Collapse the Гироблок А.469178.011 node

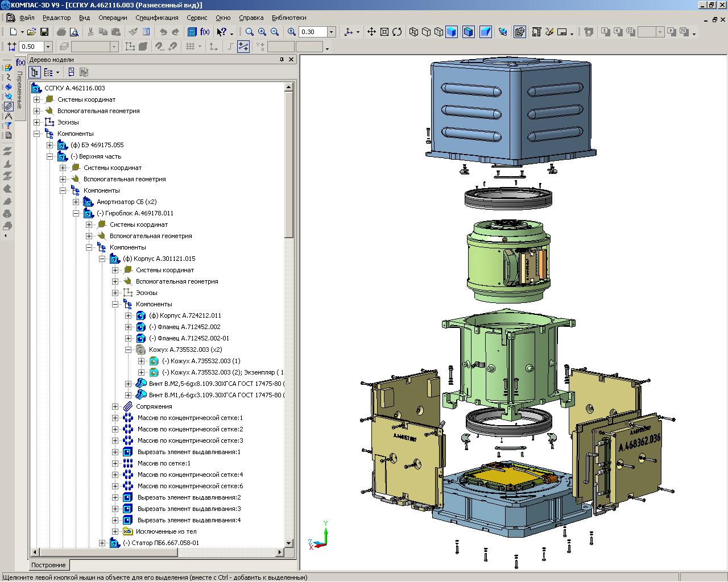[x=76, y=213]
